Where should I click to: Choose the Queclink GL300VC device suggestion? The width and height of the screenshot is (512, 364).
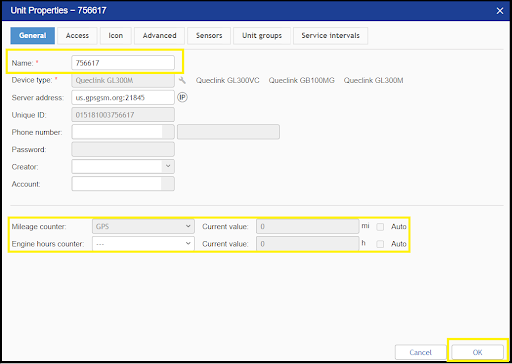(x=228, y=80)
